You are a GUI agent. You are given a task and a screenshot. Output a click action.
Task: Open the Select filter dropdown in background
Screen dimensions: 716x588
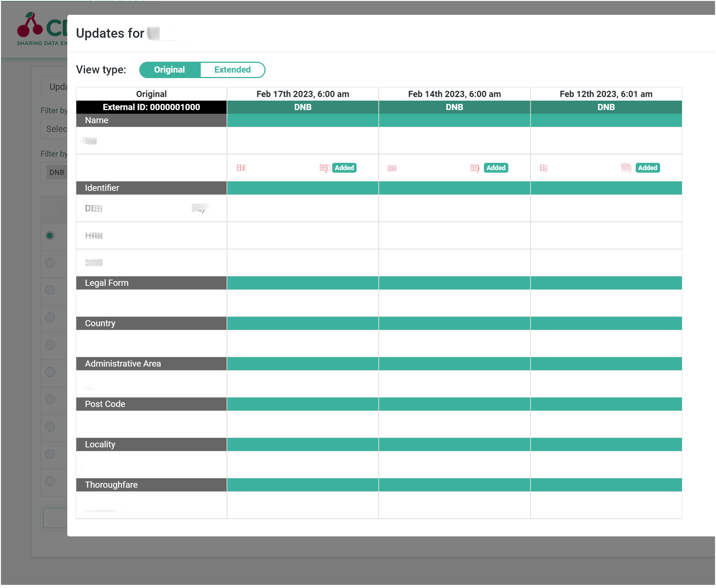coord(54,129)
